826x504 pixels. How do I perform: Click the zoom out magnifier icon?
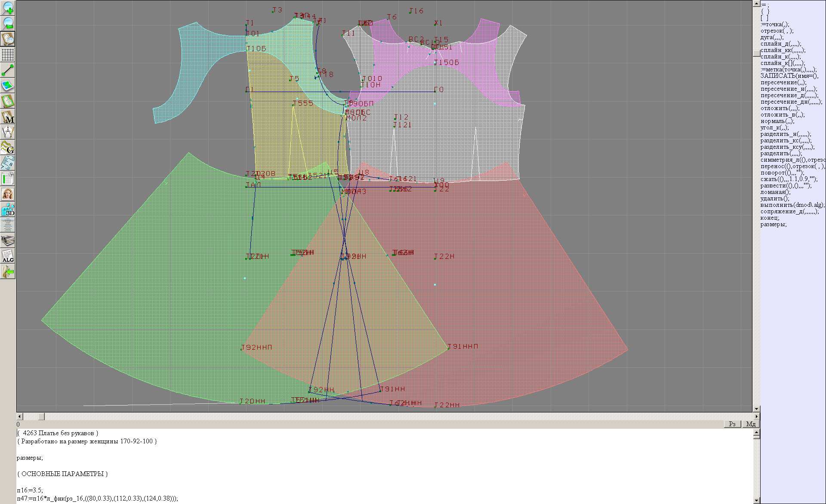pyautogui.click(x=8, y=23)
